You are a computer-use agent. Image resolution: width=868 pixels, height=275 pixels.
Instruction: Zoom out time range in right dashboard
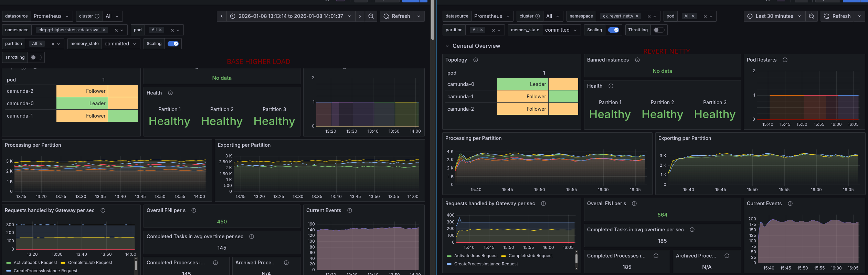point(811,16)
